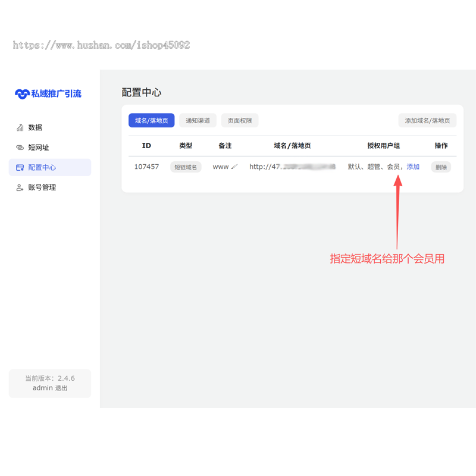Image resolution: width=476 pixels, height=476 pixels.
Task: Click the 添加域名/落地页 button
Action: [427, 121]
